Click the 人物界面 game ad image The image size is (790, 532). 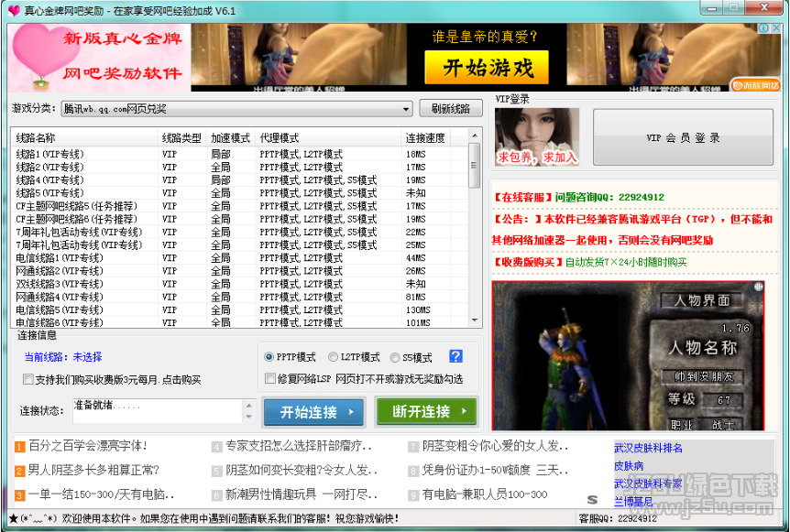click(x=628, y=356)
